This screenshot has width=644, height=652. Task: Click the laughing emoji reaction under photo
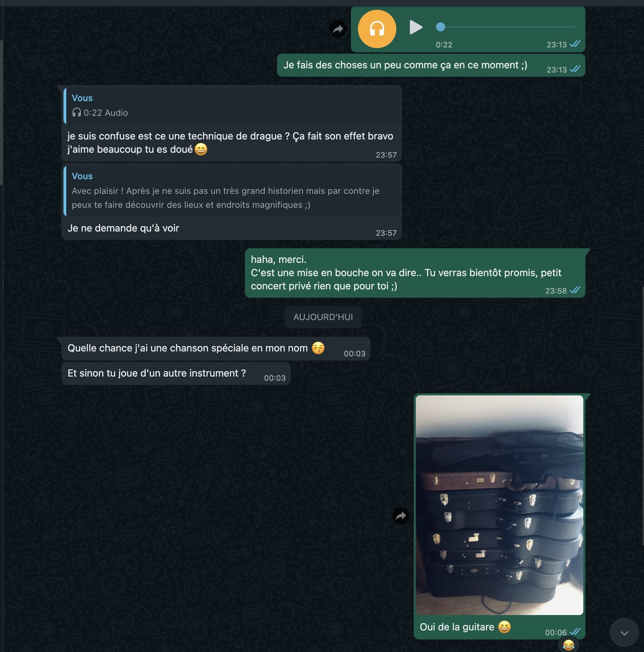(x=569, y=645)
